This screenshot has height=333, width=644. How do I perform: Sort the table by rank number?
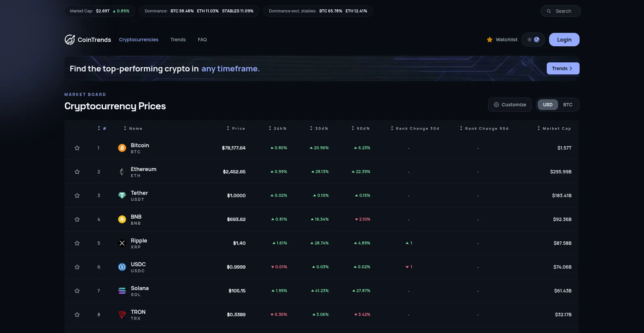coord(102,128)
